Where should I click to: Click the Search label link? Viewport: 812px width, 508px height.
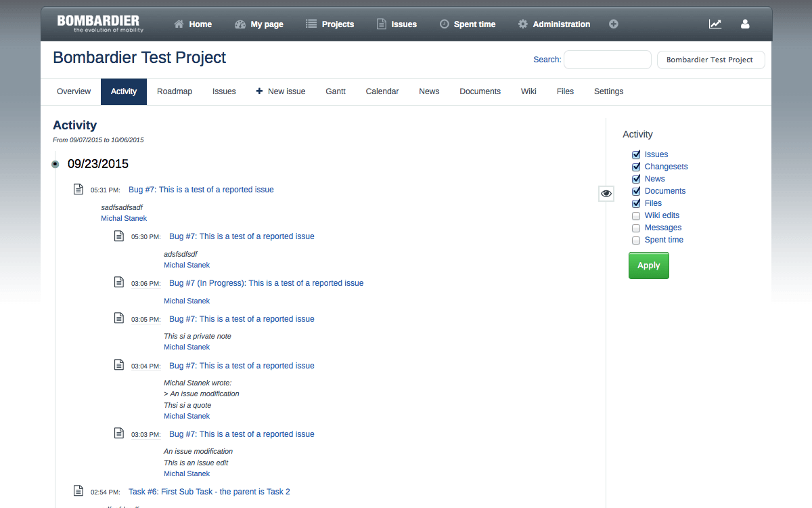point(547,60)
